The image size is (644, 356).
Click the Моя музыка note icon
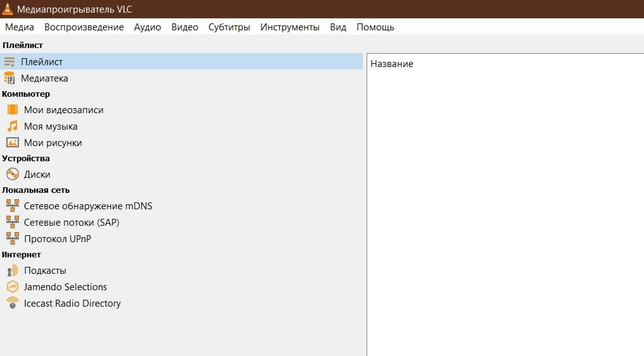point(12,126)
